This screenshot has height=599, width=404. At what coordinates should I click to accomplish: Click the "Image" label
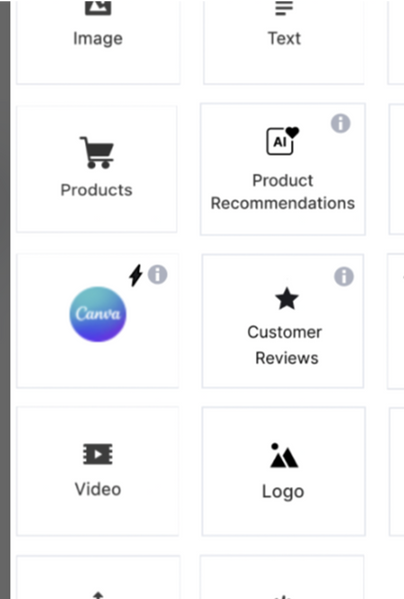coord(98,39)
